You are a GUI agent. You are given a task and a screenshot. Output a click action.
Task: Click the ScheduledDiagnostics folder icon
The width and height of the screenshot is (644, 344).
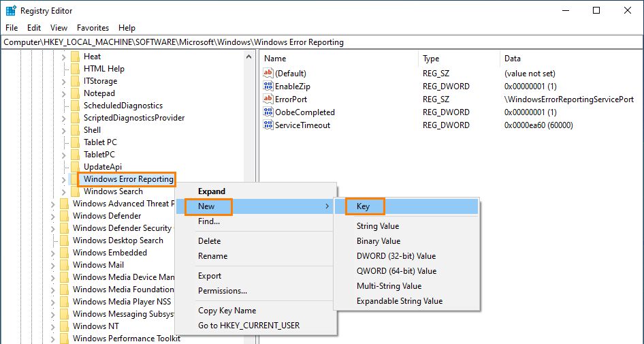pos(75,106)
